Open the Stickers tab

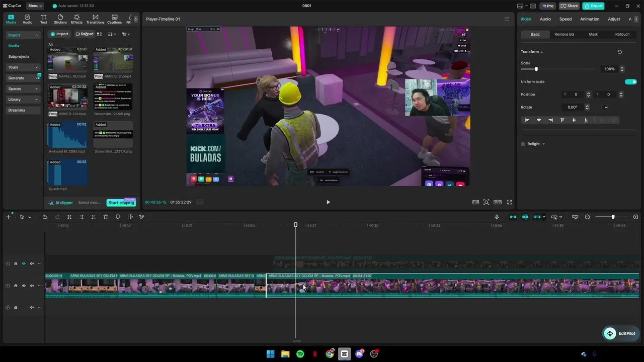tap(60, 19)
